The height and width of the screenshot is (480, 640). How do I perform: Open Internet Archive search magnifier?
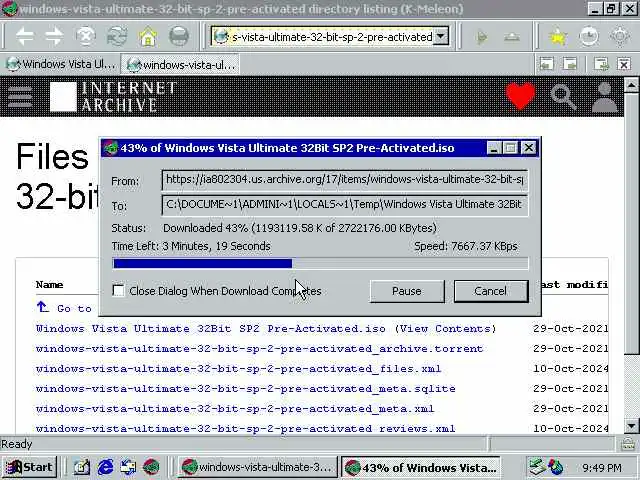(563, 97)
